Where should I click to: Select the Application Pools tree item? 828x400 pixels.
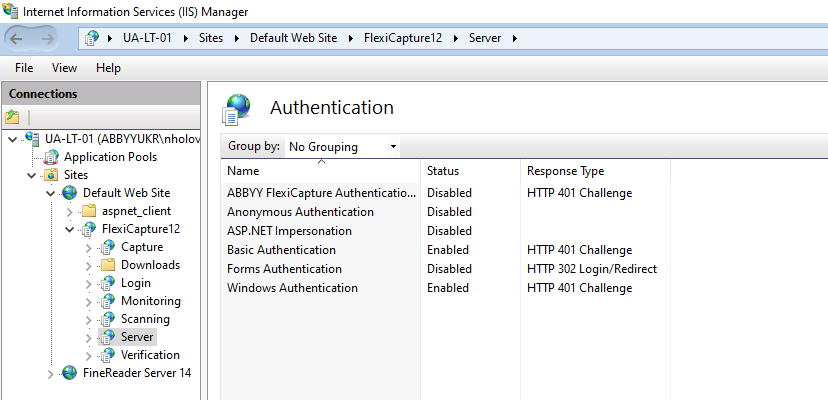[x=110, y=157]
